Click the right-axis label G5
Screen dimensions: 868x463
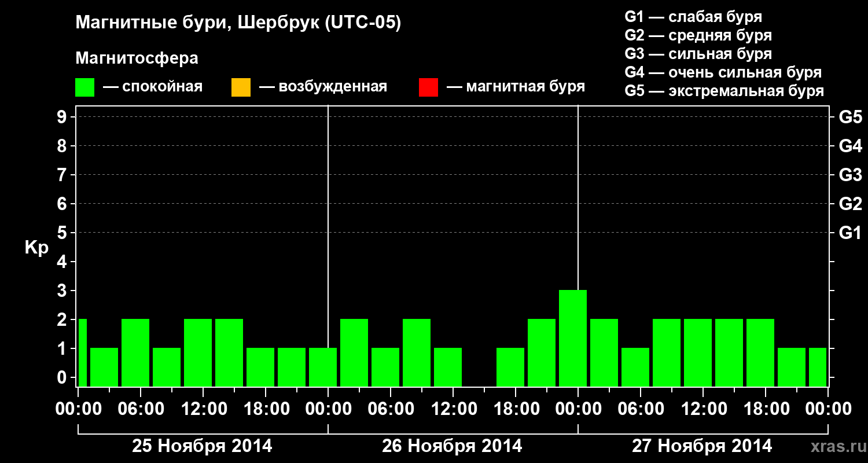click(x=851, y=117)
